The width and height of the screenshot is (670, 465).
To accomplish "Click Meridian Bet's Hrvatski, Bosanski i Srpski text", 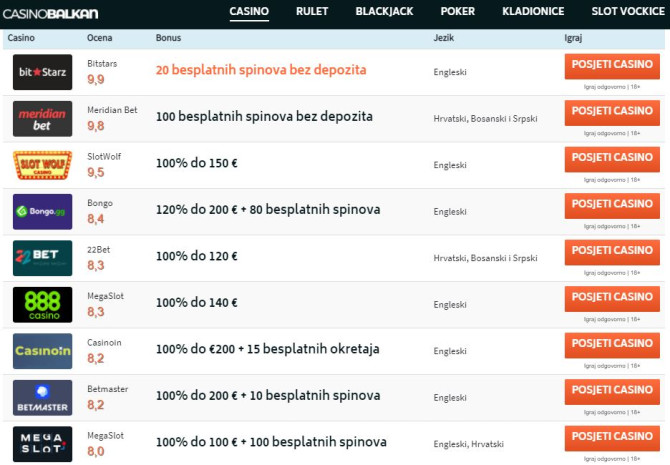I will [x=485, y=119].
